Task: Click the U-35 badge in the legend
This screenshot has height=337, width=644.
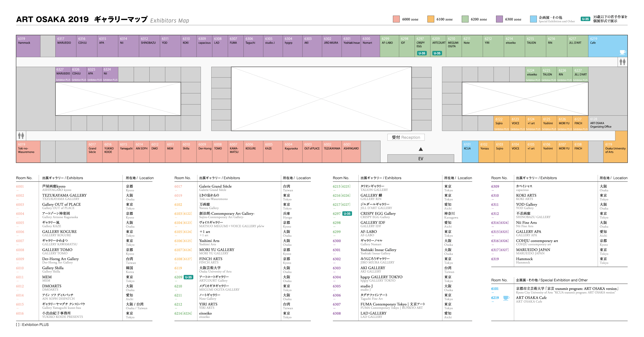Action: [x=585, y=19]
